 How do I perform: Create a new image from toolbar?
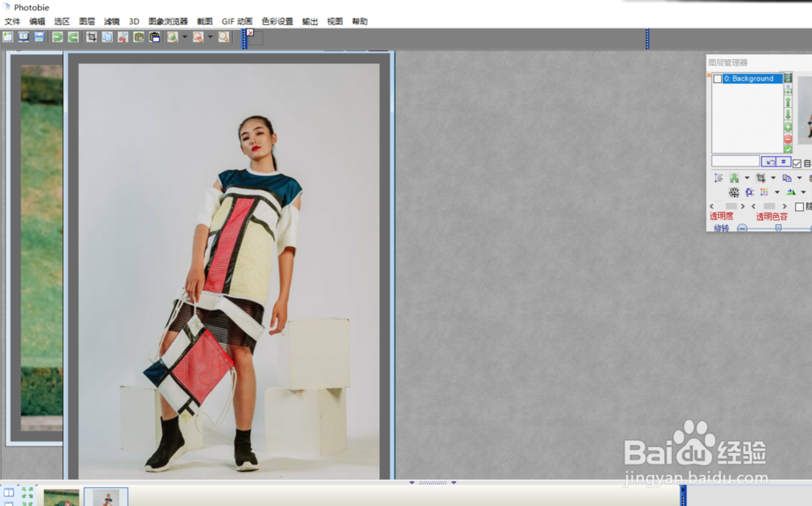(x=8, y=37)
